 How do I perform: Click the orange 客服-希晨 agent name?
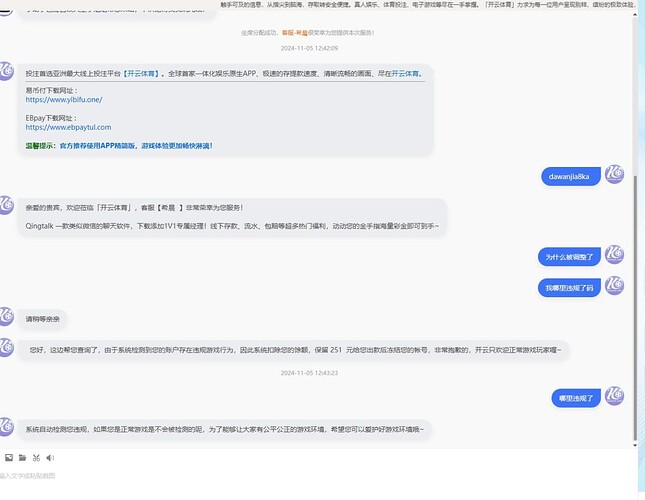point(295,32)
